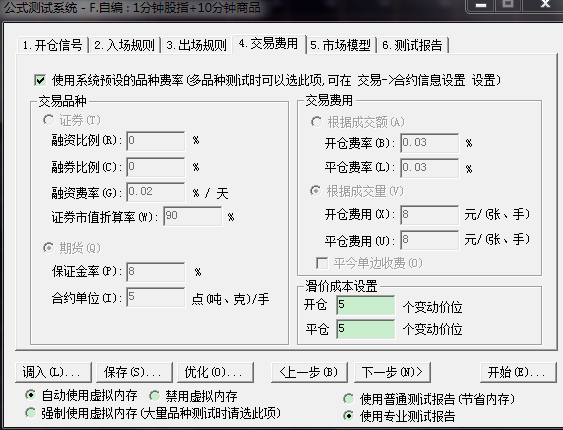Click the 平仓费率(L) input field
The width and height of the screenshot is (563, 430).
(429, 168)
